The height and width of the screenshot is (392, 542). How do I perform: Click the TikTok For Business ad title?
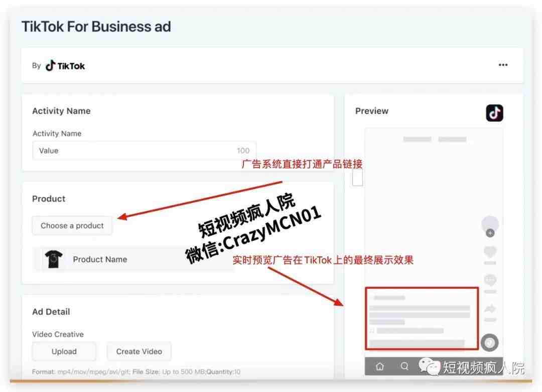pos(96,27)
